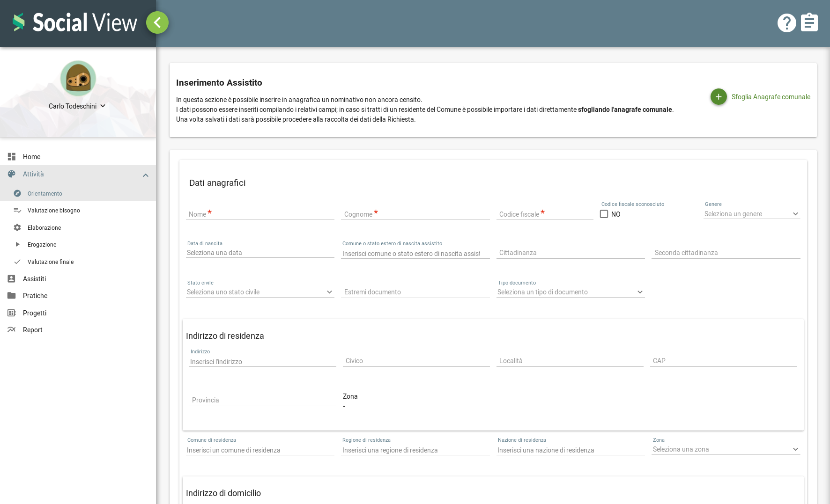
Task: Collapse the Attività menu section
Action: click(145, 175)
